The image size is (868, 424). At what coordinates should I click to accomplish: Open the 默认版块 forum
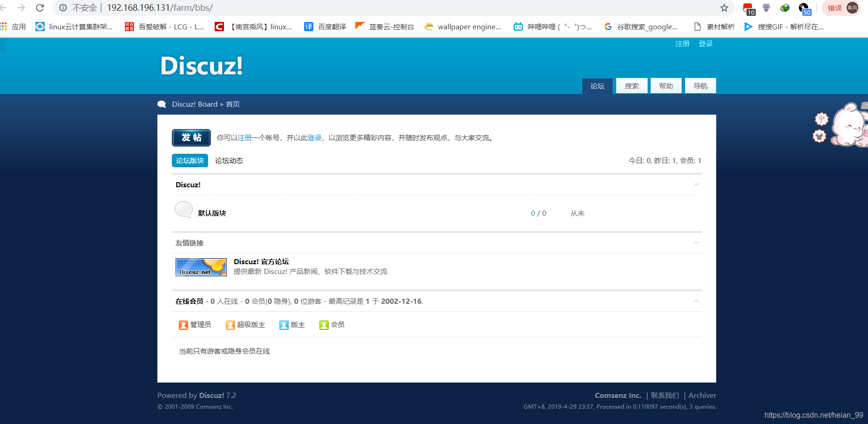tap(212, 213)
